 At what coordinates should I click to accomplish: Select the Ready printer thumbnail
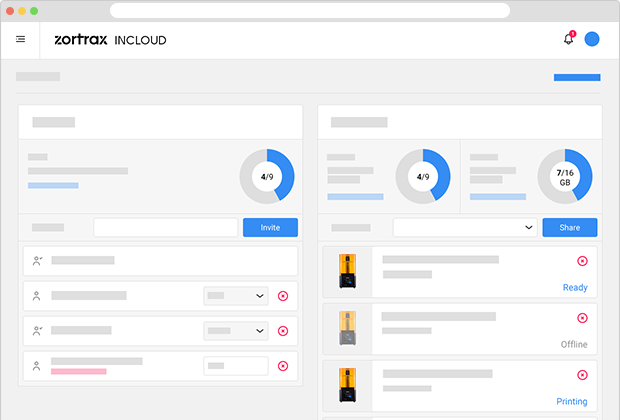coord(347,272)
